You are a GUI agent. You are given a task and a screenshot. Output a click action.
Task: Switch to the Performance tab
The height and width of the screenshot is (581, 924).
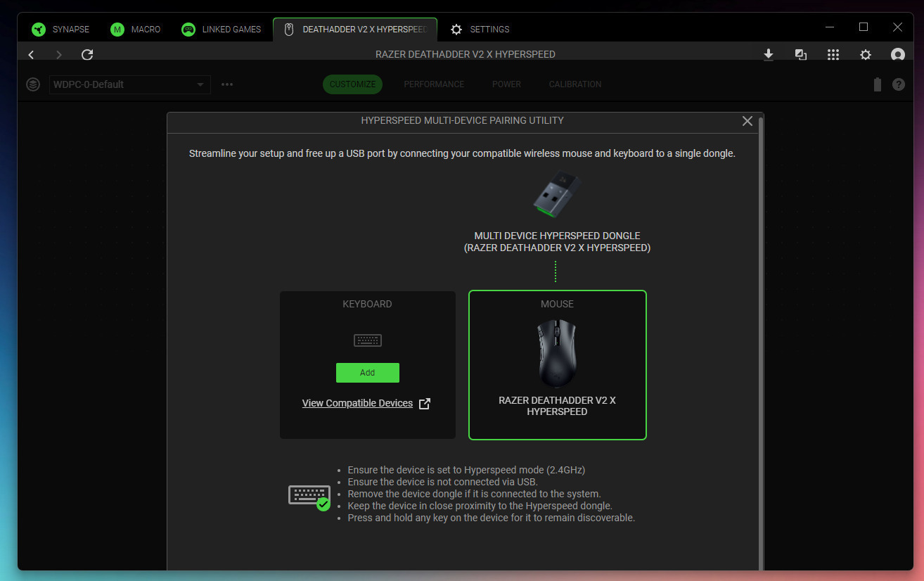(434, 84)
